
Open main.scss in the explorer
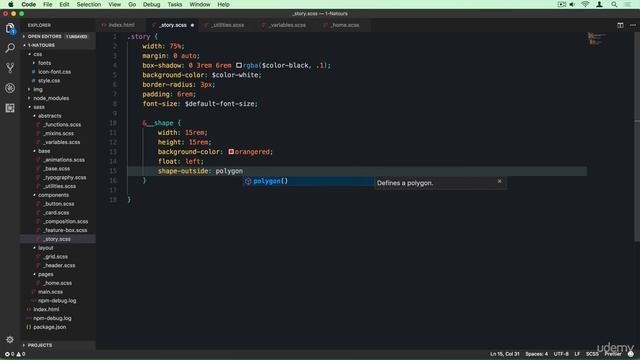(50, 292)
